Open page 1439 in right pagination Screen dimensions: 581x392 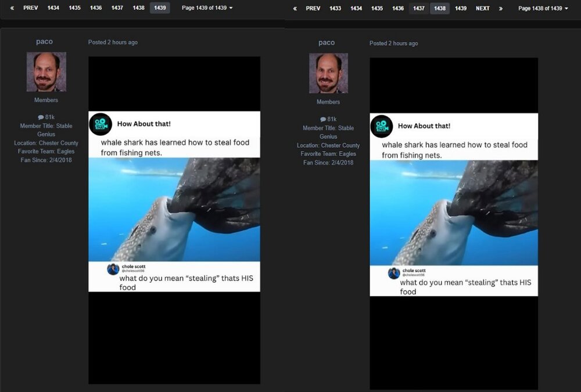tap(461, 8)
